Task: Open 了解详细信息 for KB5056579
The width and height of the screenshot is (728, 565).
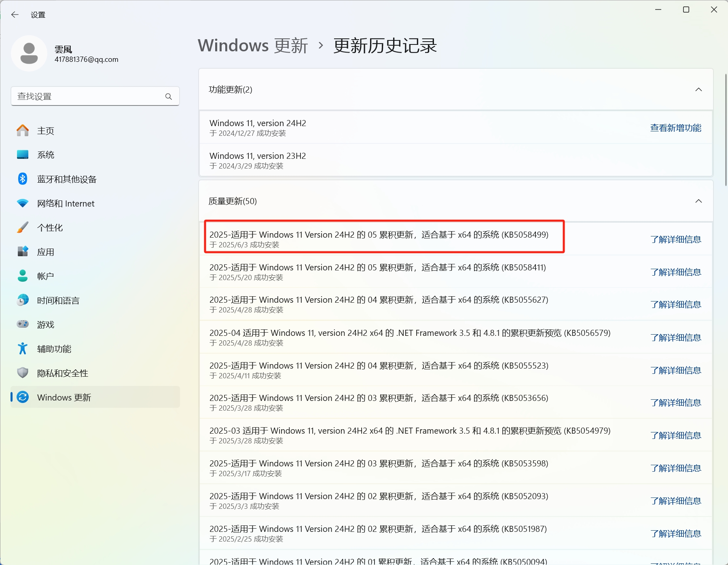Action: pyautogui.click(x=675, y=337)
